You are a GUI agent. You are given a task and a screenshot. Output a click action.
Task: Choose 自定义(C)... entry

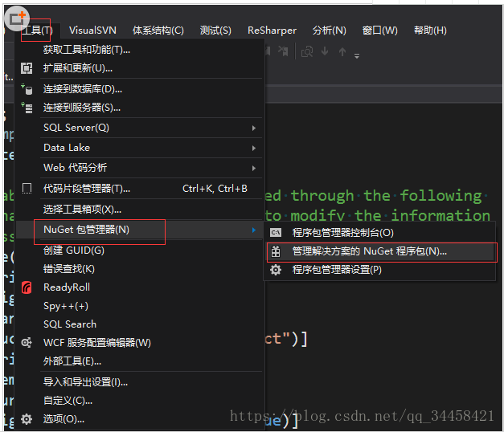coord(68,401)
